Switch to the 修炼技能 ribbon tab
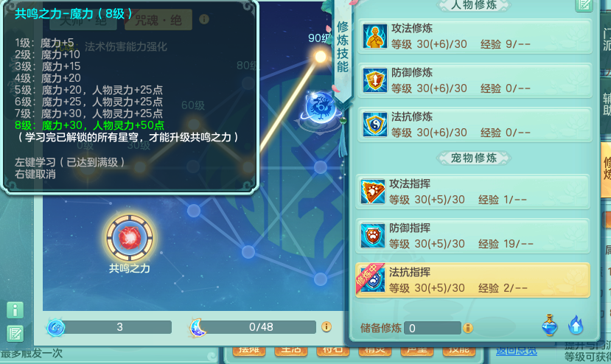 click(343, 46)
